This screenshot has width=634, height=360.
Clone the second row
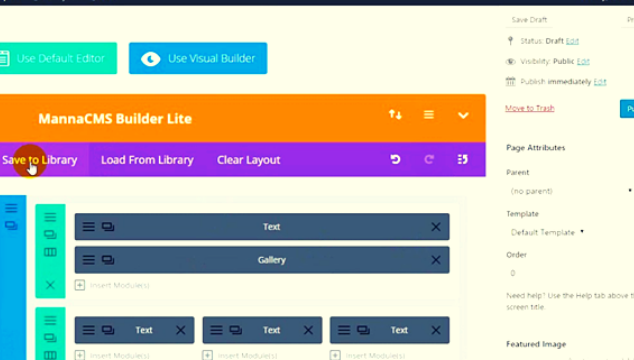click(x=50, y=338)
